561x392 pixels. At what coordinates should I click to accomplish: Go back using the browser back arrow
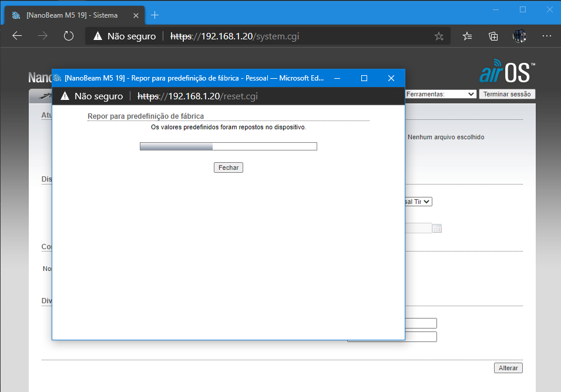pos(17,36)
